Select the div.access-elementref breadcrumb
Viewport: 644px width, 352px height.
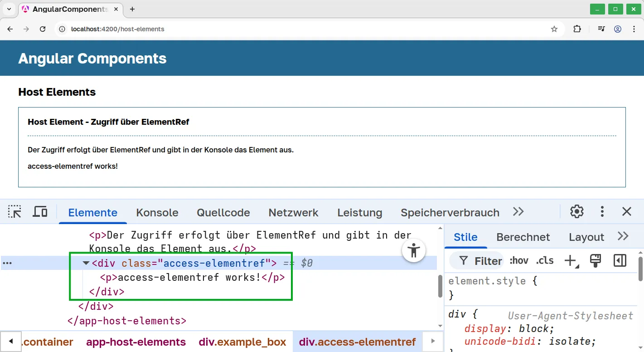pyautogui.click(x=358, y=342)
